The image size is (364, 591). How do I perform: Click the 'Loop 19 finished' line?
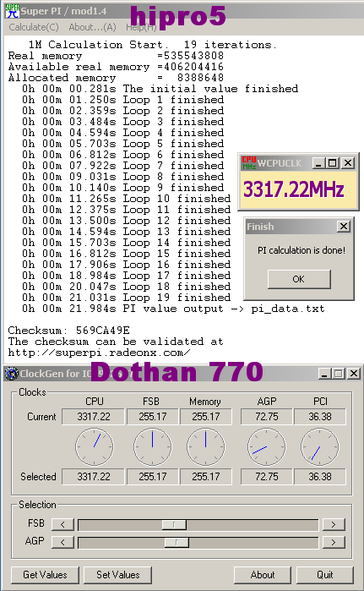(x=126, y=298)
